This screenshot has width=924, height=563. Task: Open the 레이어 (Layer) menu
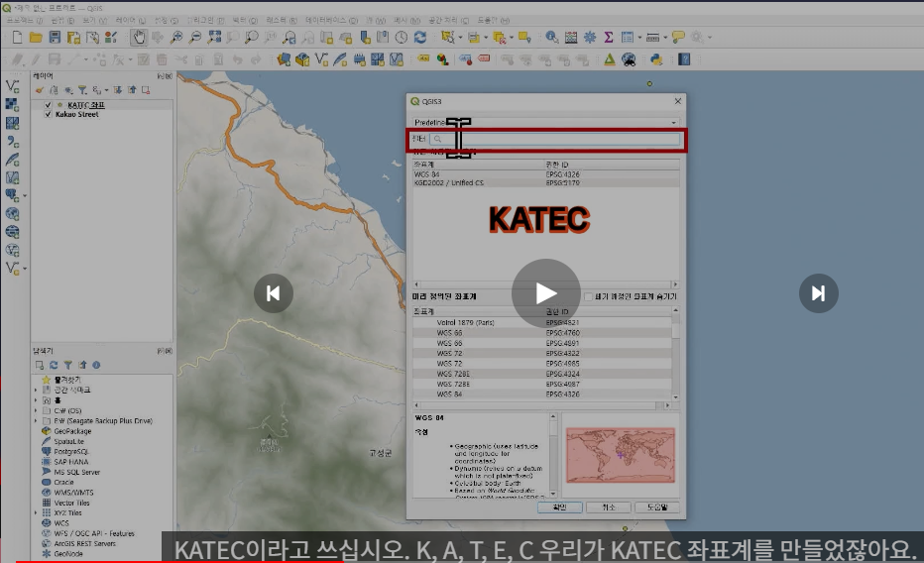point(130,21)
